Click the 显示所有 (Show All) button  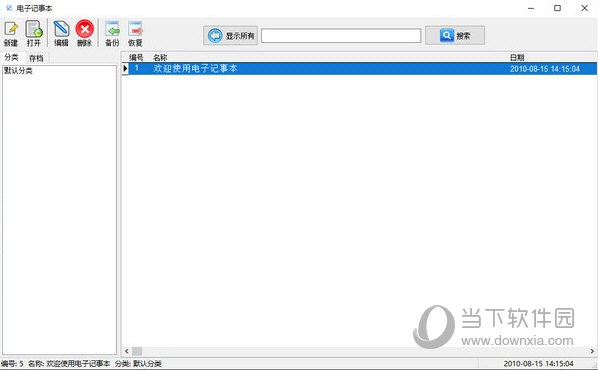click(230, 36)
